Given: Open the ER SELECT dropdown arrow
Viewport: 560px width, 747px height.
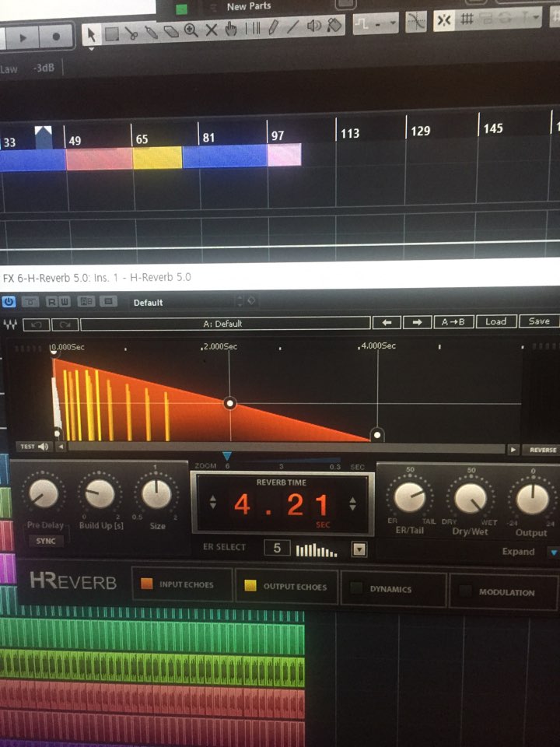Looking at the screenshot, I should click(359, 550).
